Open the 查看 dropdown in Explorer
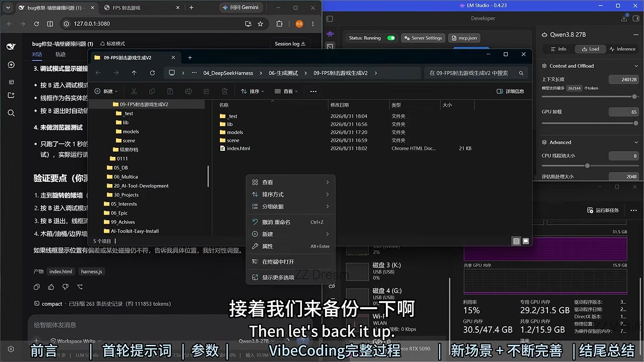This screenshot has width=644, height=362. click(286, 92)
